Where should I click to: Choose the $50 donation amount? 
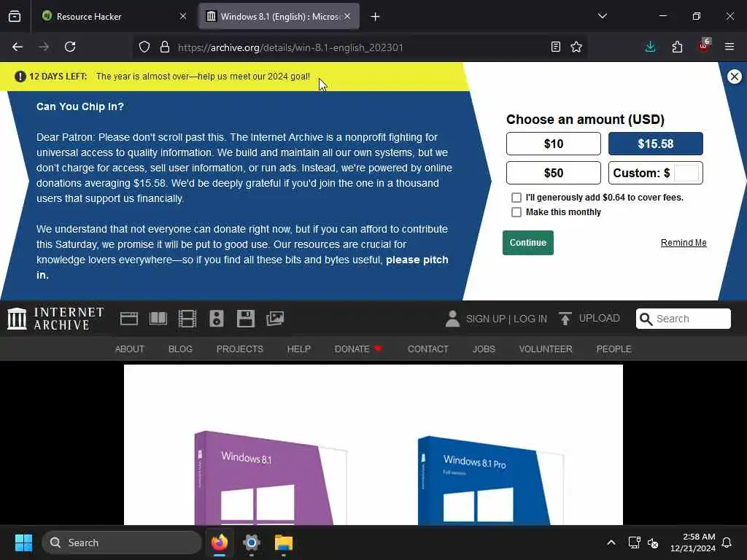pos(554,173)
